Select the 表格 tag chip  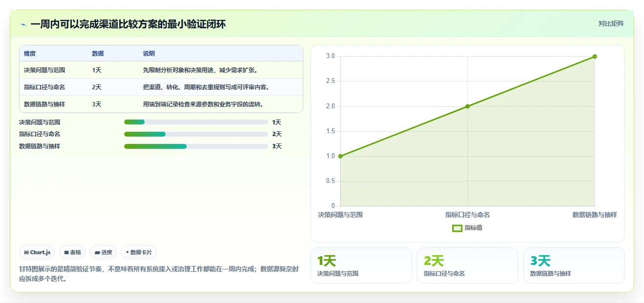click(x=72, y=252)
